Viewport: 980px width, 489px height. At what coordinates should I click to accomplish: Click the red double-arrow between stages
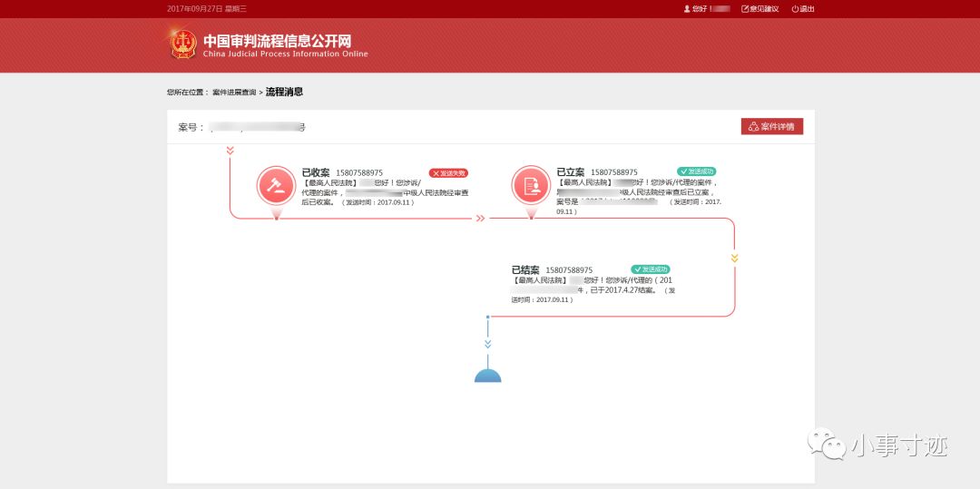pos(481,218)
